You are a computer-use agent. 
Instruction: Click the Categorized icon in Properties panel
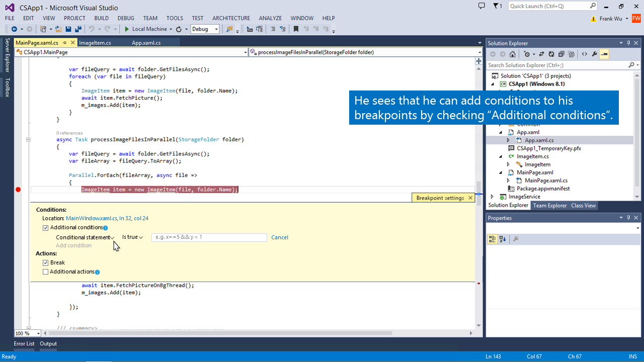coord(493,239)
